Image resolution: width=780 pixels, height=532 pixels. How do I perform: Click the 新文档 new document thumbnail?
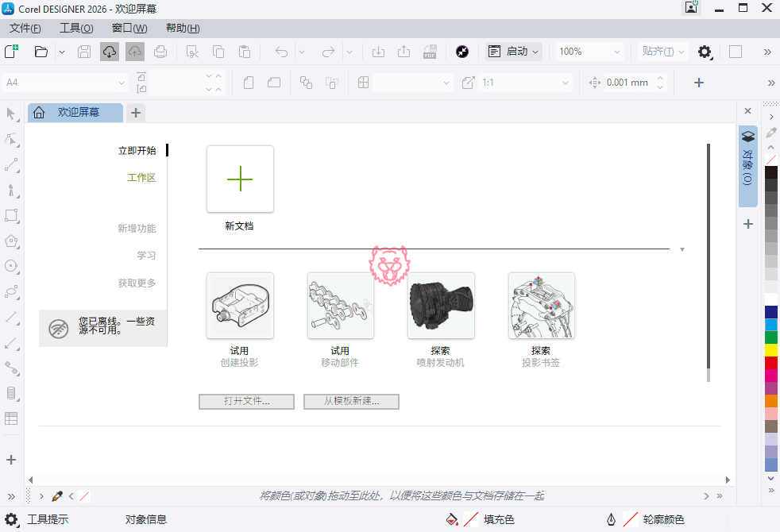click(x=240, y=179)
